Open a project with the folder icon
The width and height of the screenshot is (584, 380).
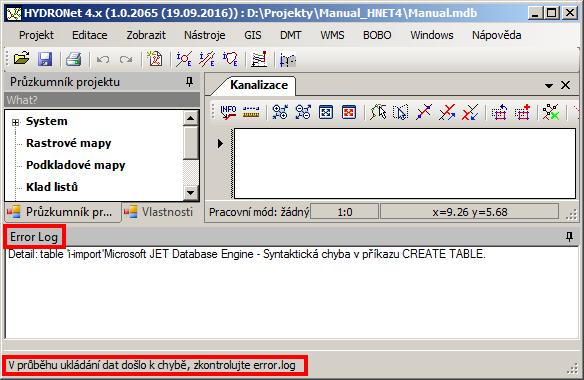[x=21, y=59]
